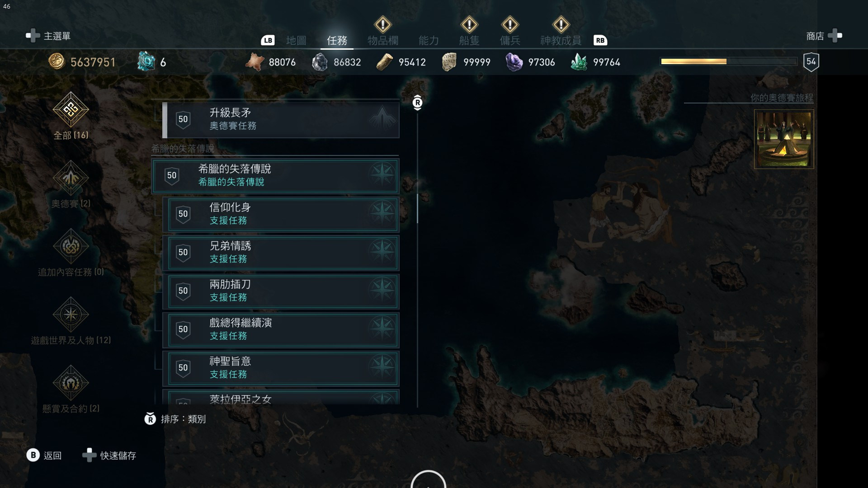Click the Helix credits icon next to 6

point(146,61)
